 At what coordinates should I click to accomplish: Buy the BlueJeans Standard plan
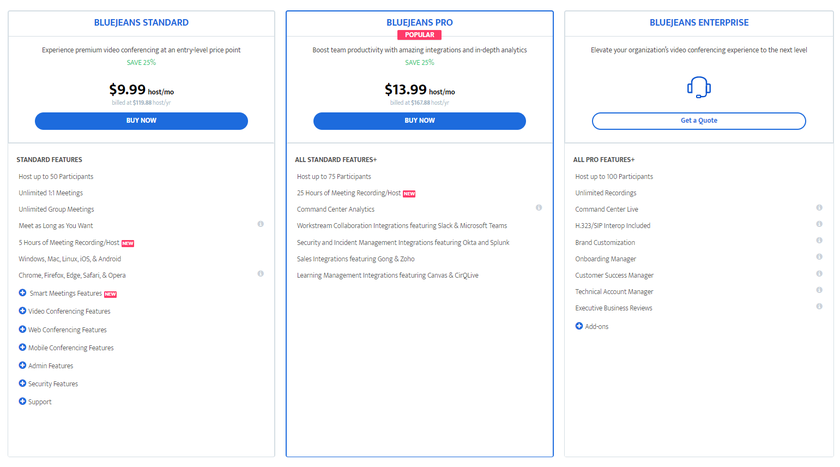[141, 121]
